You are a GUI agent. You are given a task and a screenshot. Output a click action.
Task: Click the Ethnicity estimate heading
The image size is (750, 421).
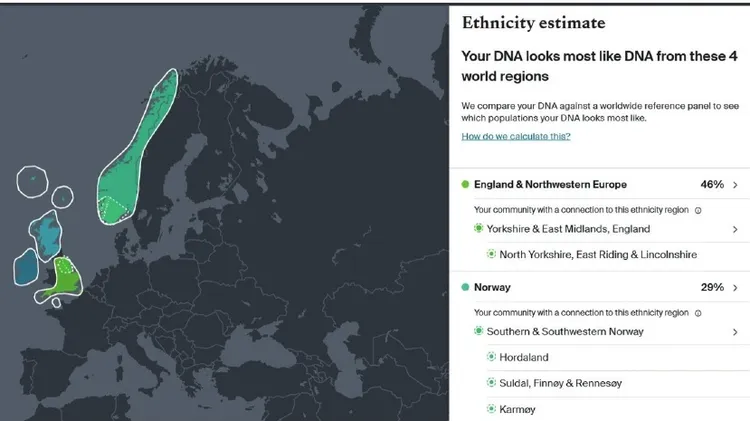point(533,22)
